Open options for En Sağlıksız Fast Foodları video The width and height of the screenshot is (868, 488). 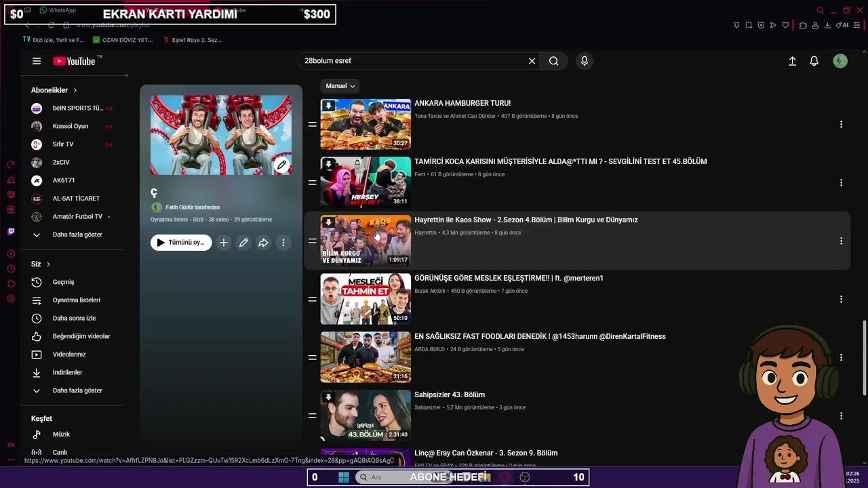point(841,358)
